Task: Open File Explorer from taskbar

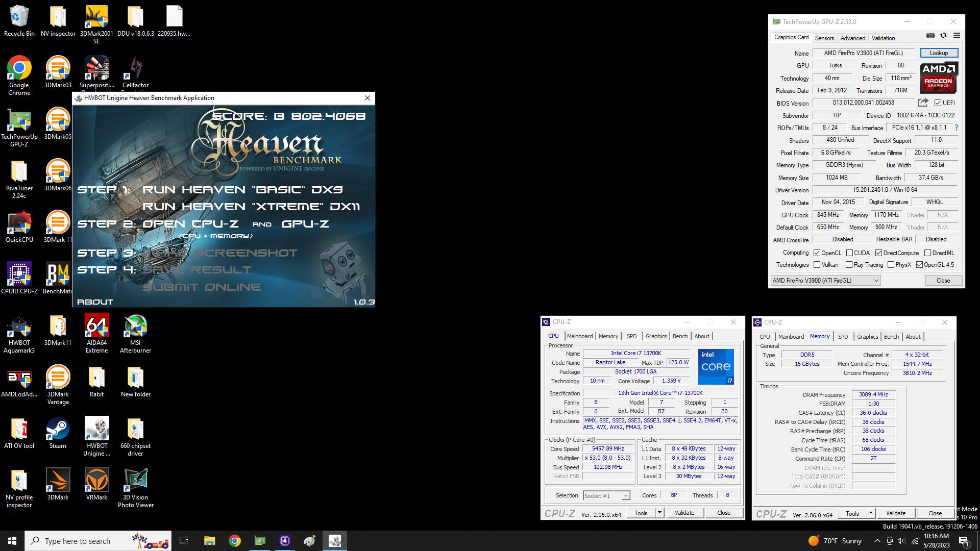Action: click(x=209, y=541)
